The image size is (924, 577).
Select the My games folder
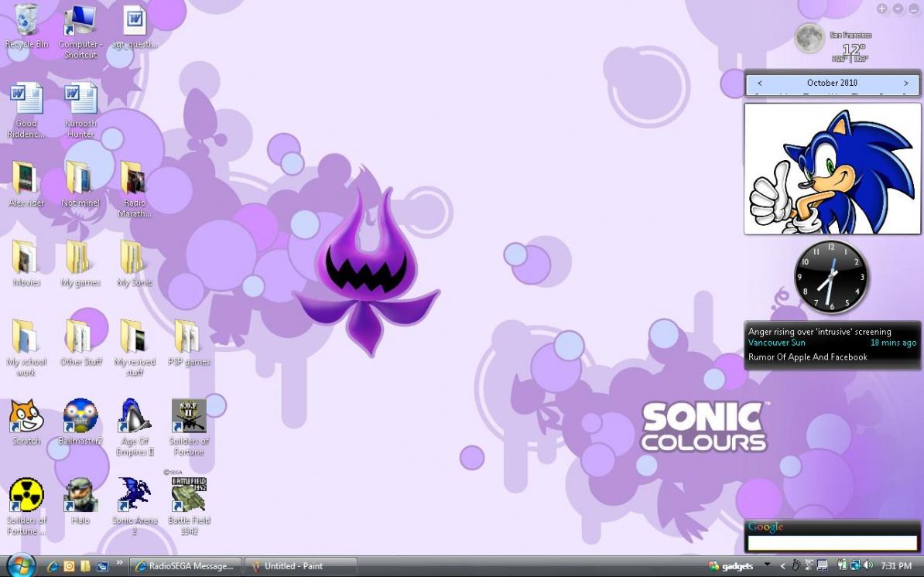point(80,263)
